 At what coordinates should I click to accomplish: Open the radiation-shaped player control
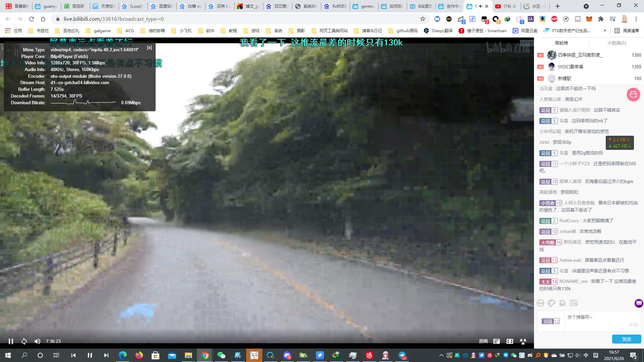523,341
